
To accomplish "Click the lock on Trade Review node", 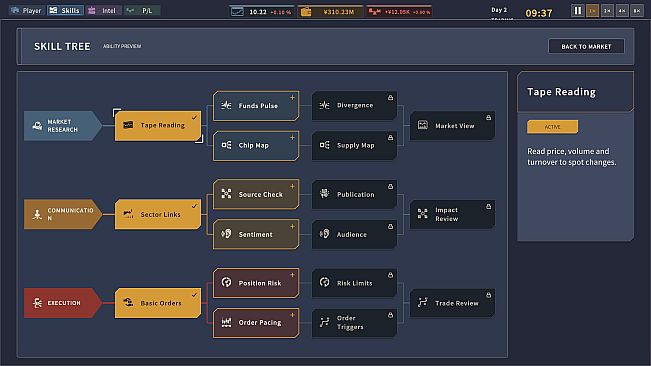I will coord(489,295).
